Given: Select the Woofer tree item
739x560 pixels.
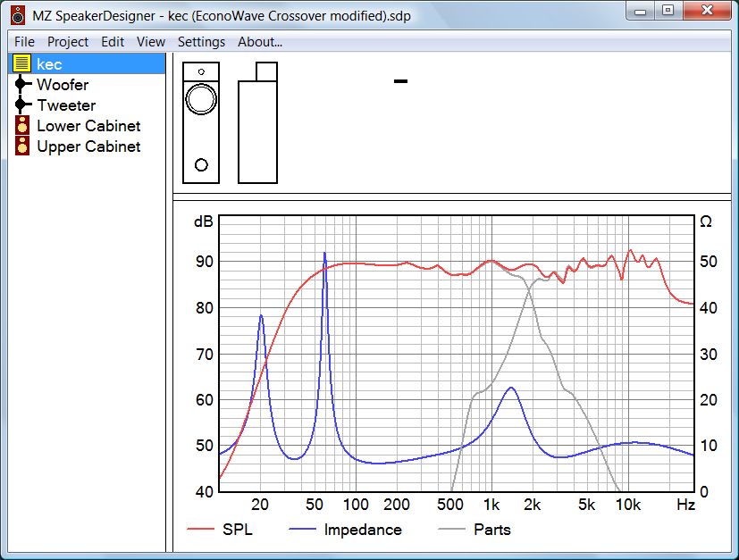Looking at the screenshot, I should coord(63,85).
